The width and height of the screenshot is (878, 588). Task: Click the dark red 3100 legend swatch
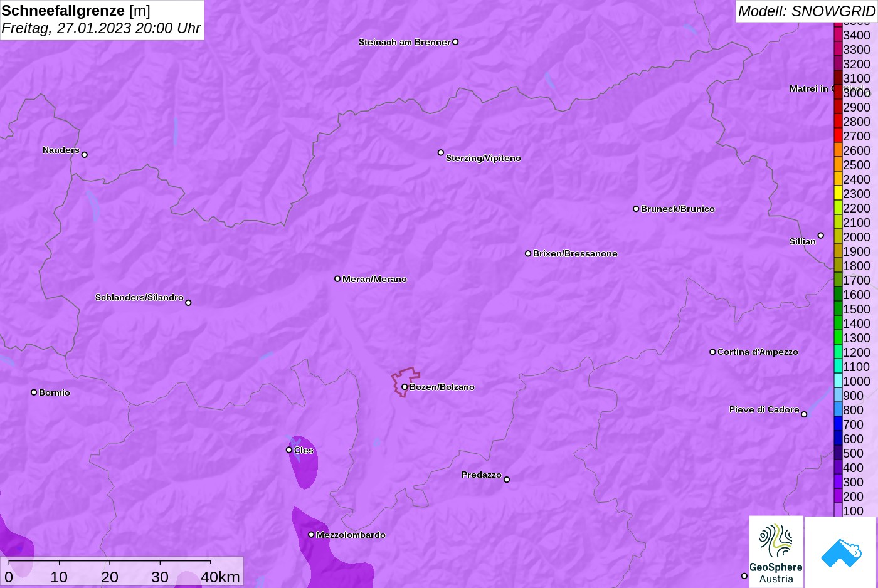pos(838,78)
